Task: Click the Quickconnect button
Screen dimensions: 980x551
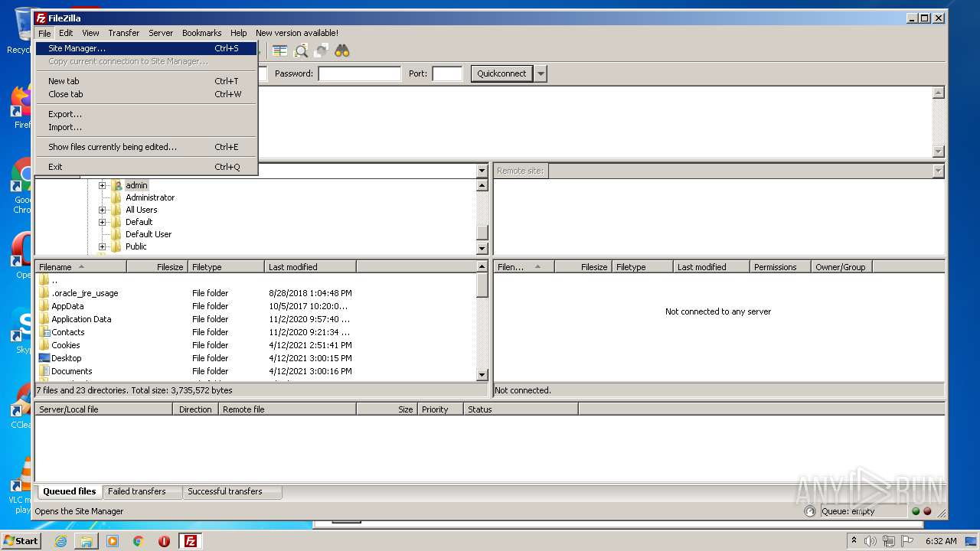Action: (x=501, y=73)
